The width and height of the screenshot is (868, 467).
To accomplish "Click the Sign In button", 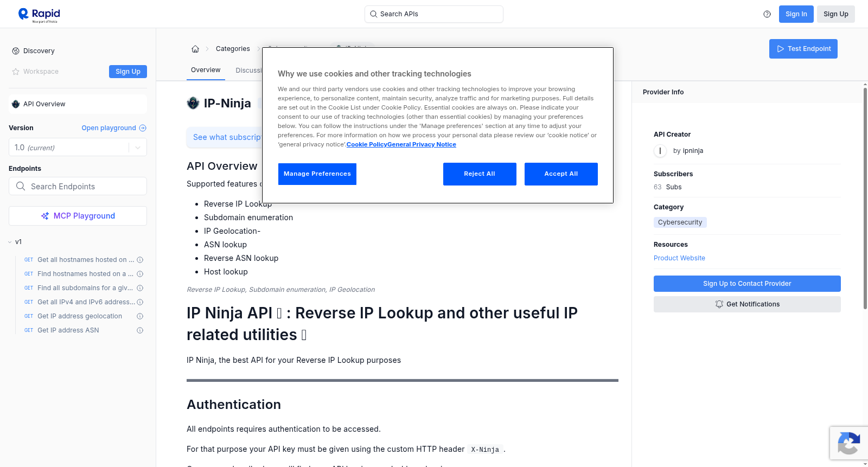I will click(796, 14).
